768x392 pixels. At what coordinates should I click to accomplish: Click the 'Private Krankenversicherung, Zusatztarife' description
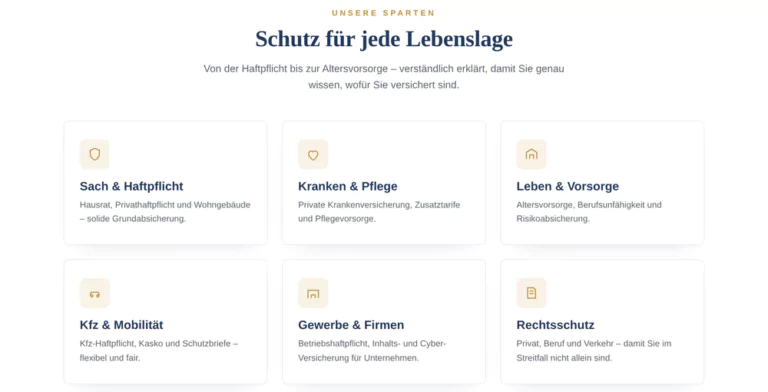[379, 212]
